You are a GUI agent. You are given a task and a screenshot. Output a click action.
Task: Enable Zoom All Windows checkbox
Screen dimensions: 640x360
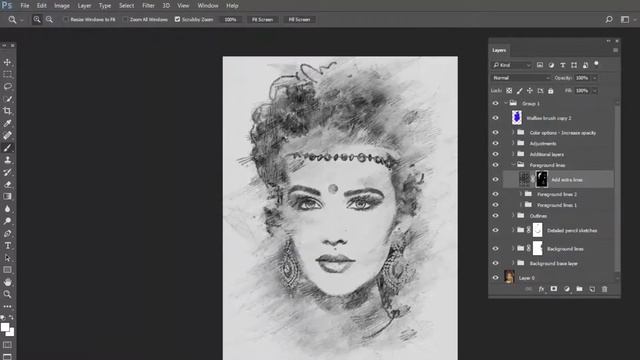pos(125,20)
